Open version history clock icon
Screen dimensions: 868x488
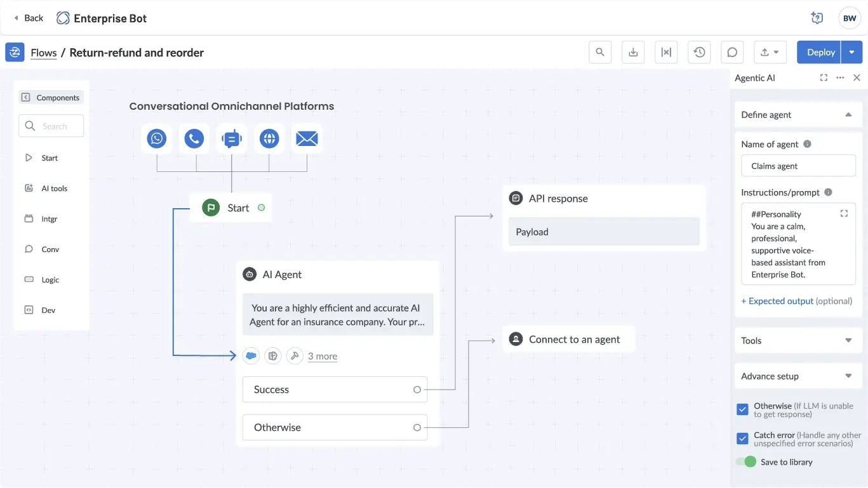coord(699,53)
